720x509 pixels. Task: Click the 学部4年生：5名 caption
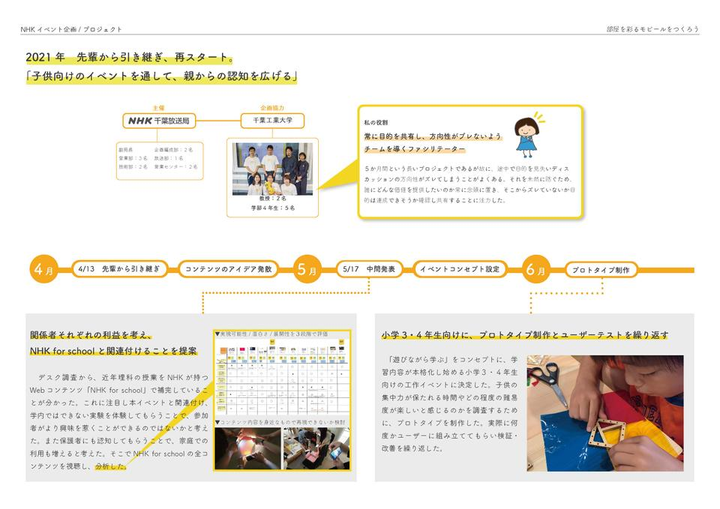(x=273, y=208)
